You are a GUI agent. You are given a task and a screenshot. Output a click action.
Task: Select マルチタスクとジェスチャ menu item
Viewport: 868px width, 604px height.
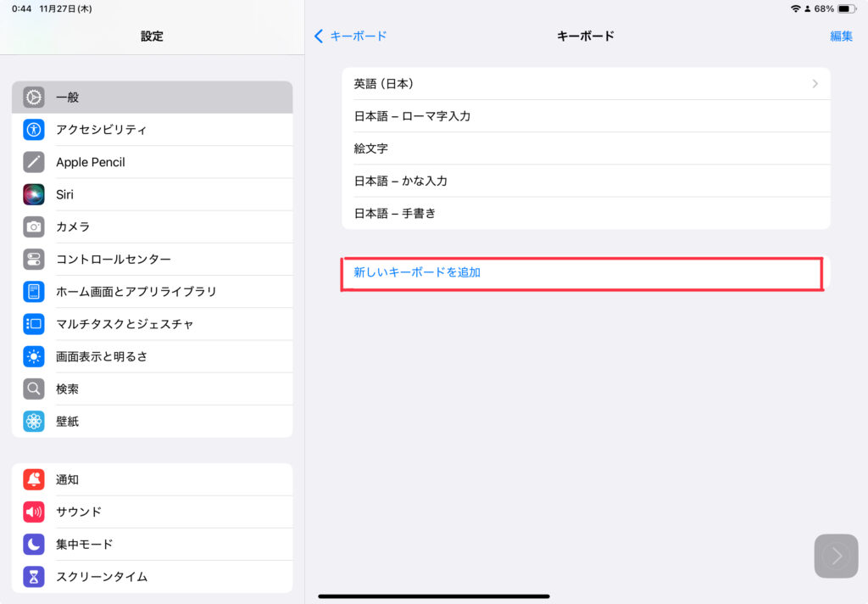click(125, 323)
